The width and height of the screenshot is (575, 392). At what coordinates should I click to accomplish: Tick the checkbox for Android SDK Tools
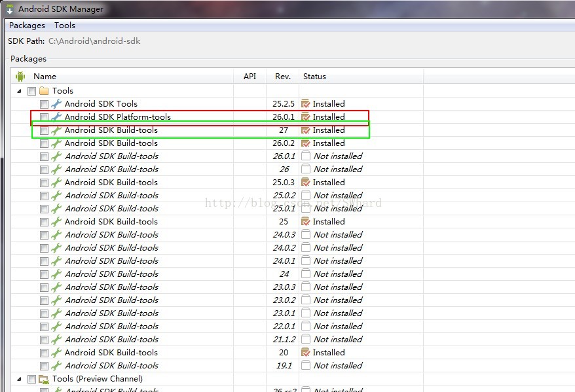pos(44,104)
